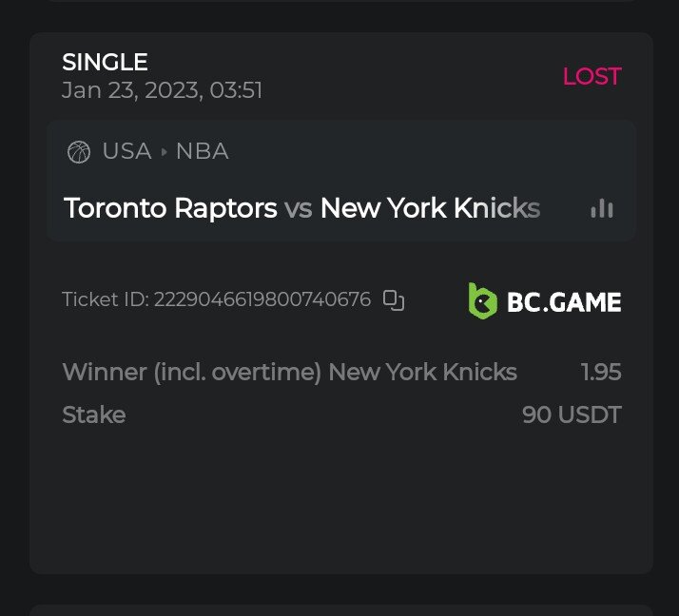The height and width of the screenshot is (616, 679).
Task: Click the LOST bet status label
Action: 592,77
